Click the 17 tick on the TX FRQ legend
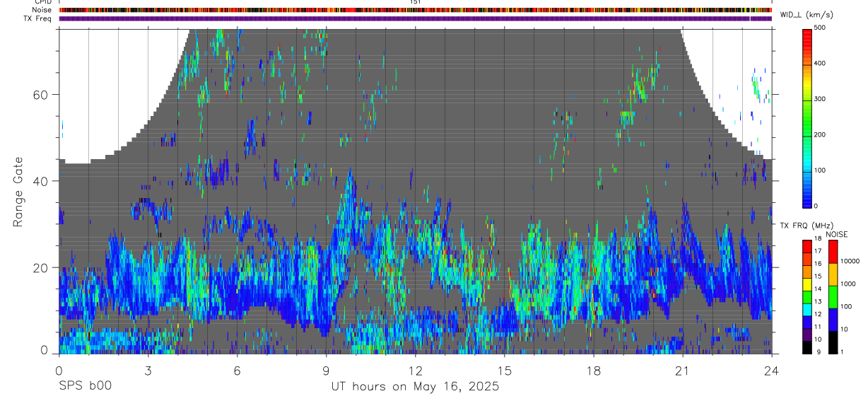The image size is (868, 401). tap(819, 251)
